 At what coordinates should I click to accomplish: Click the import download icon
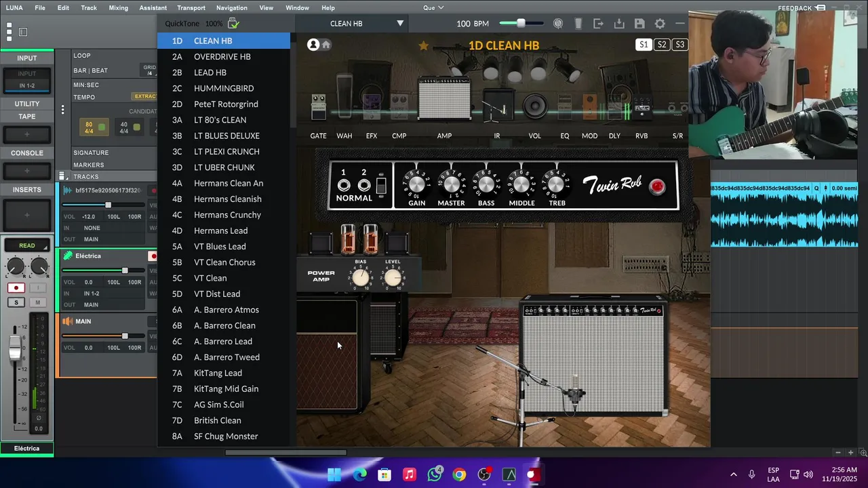(619, 24)
